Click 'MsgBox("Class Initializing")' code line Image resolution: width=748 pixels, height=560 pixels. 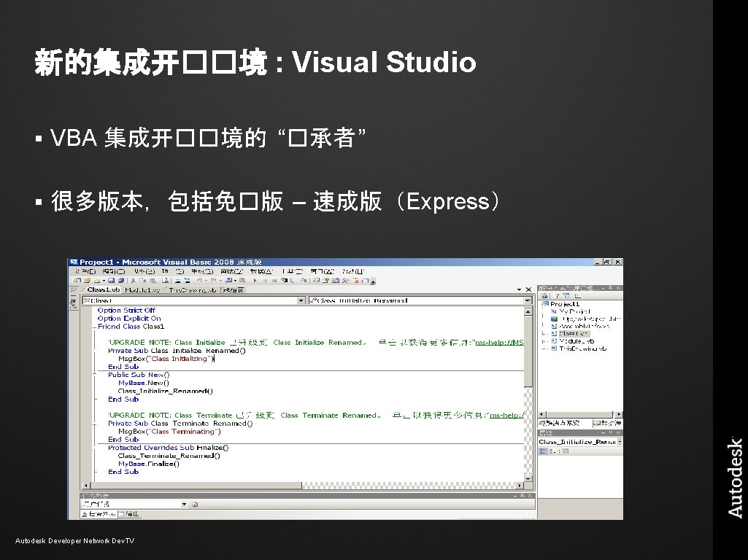166,359
